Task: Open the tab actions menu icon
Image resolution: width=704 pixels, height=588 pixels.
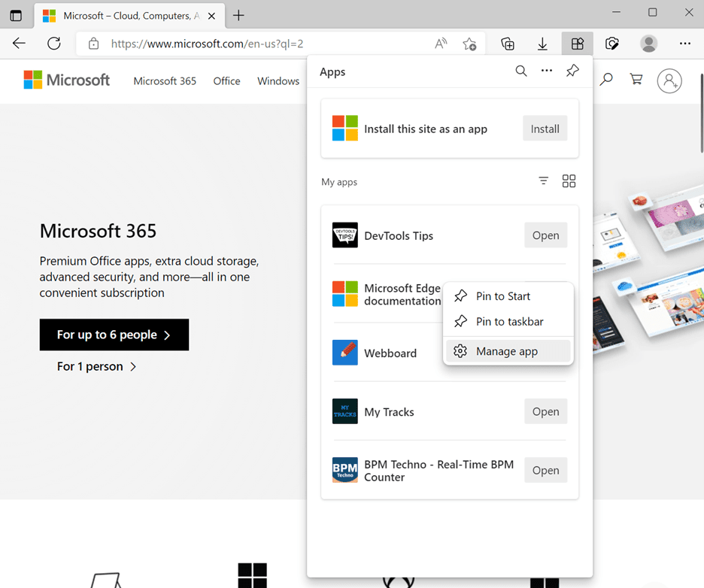Action: click(x=16, y=16)
